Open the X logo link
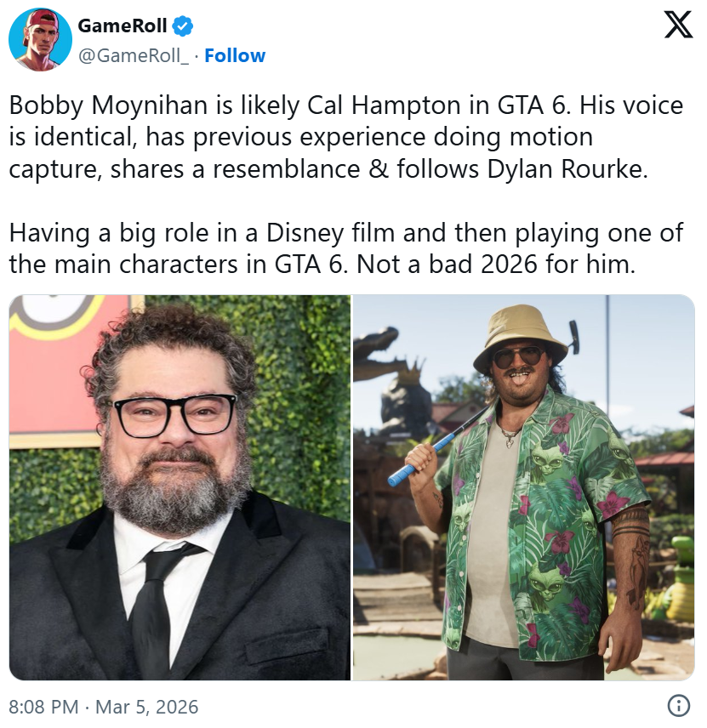This screenshot has height=728, width=707. pyautogui.click(x=678, y=25)
